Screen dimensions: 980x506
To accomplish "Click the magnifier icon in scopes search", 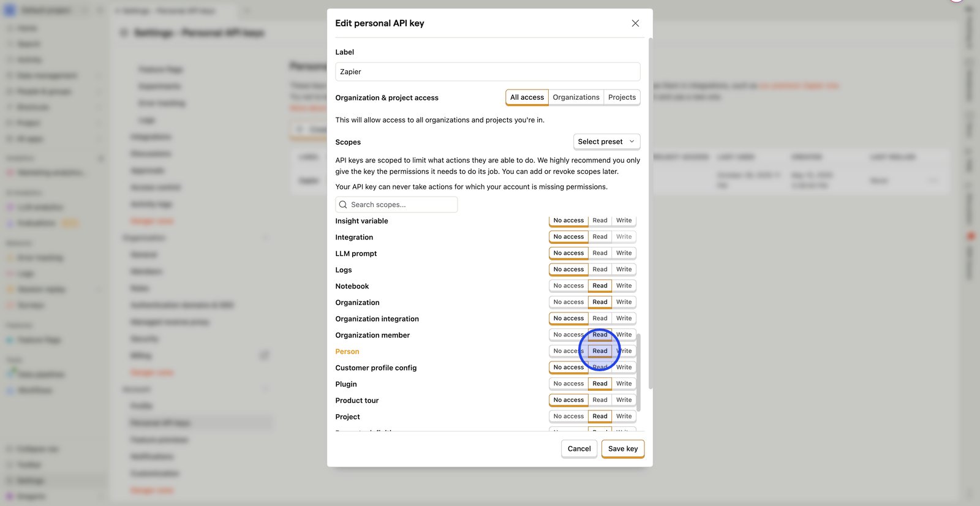I will point(343,205).
